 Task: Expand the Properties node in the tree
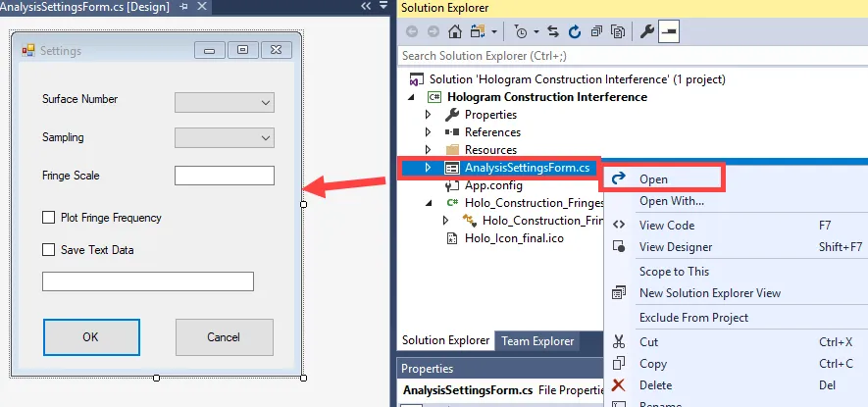tap(428, 115)
